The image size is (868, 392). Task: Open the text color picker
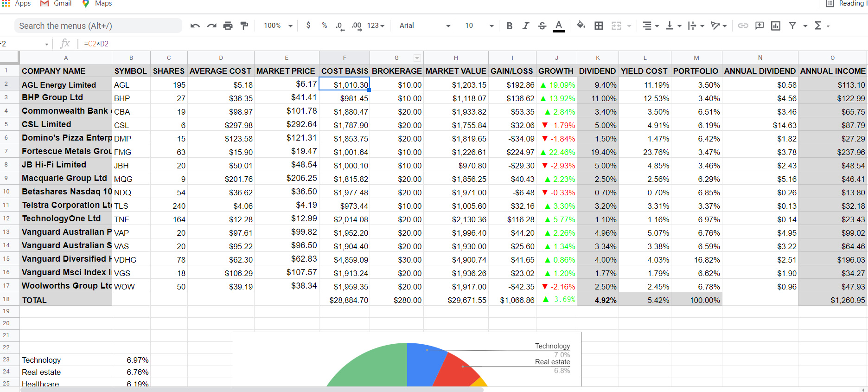(x=559, y=26)
